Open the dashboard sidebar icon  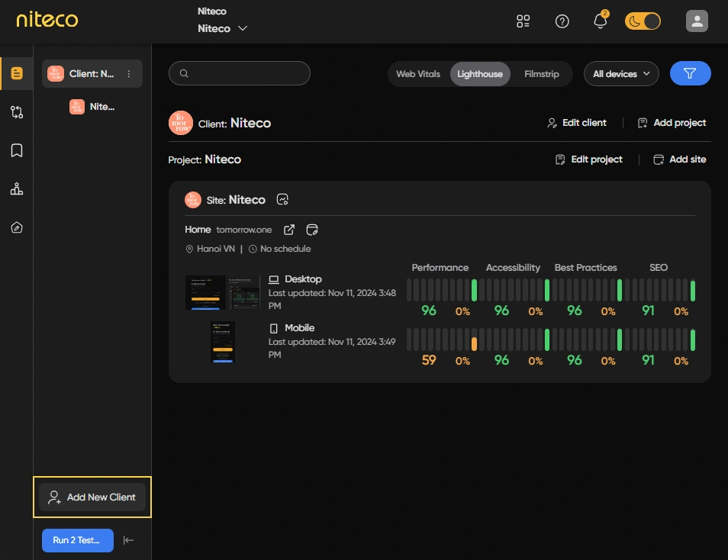[17, 73]
